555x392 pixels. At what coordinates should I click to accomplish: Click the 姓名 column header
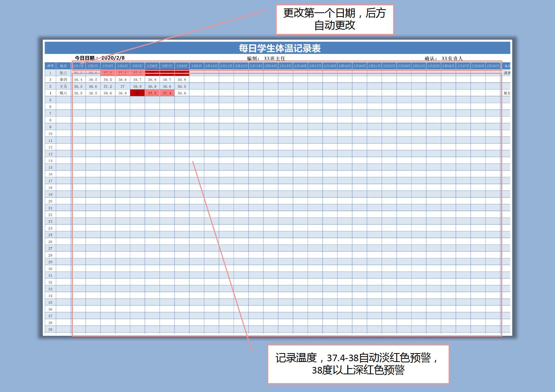click(64, 66)
